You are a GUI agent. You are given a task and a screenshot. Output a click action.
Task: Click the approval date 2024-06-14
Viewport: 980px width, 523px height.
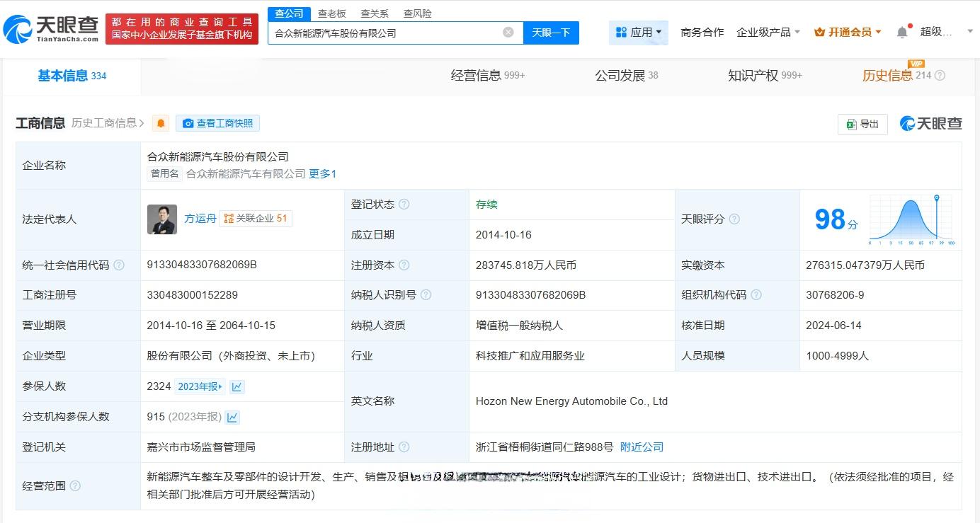click(833, 326)
